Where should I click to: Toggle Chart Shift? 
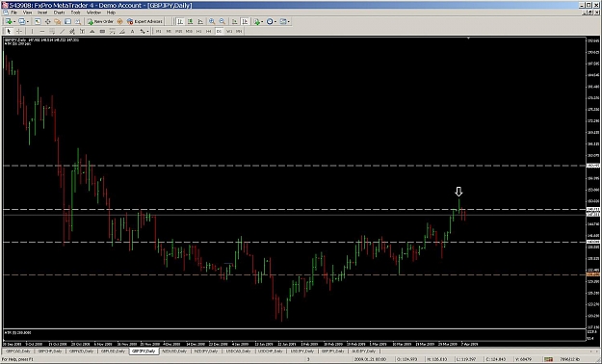[245, 21]
